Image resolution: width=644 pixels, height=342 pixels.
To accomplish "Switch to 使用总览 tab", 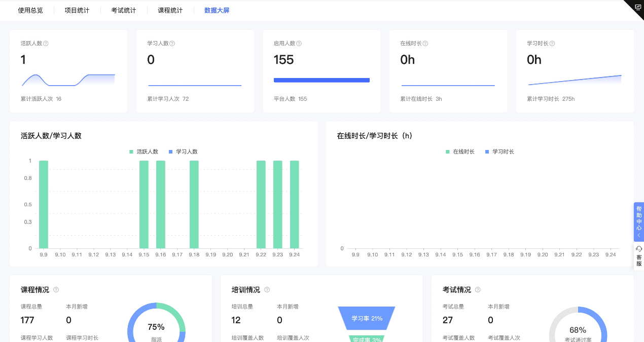I will [30, 10].
